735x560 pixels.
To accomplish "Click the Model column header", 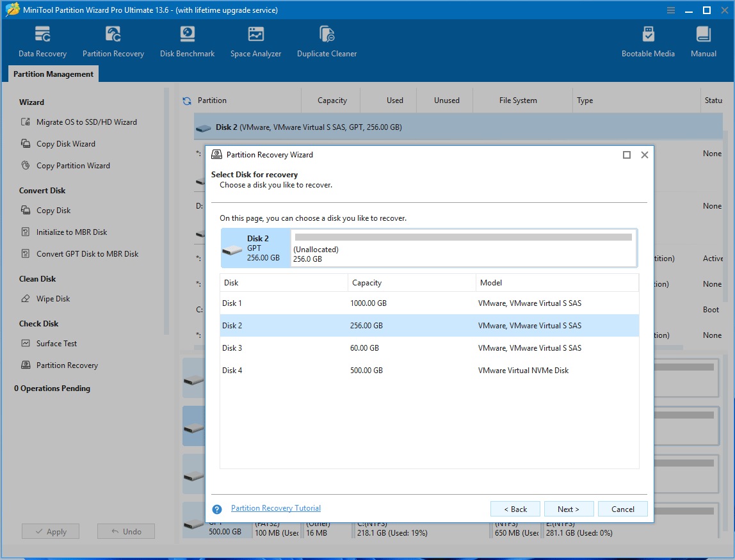I will pyautogui.click(x=558, y=283).
